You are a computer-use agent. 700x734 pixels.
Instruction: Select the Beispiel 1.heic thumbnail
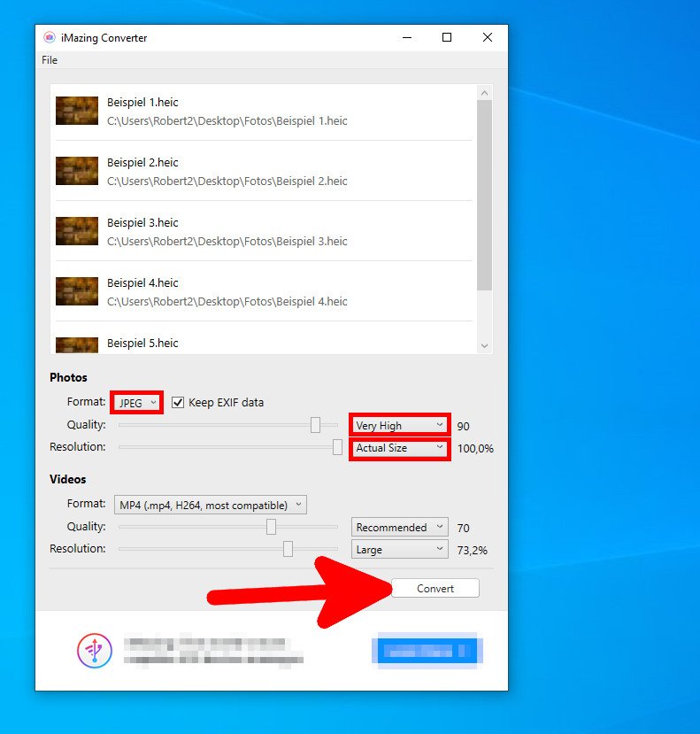(x=77, y=111)
